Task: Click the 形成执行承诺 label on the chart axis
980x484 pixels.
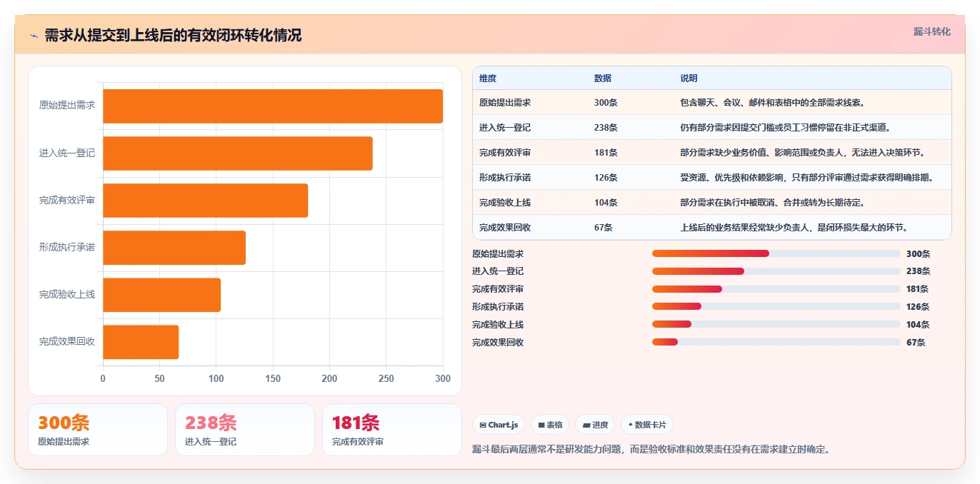Action: [x=67, y=247]
